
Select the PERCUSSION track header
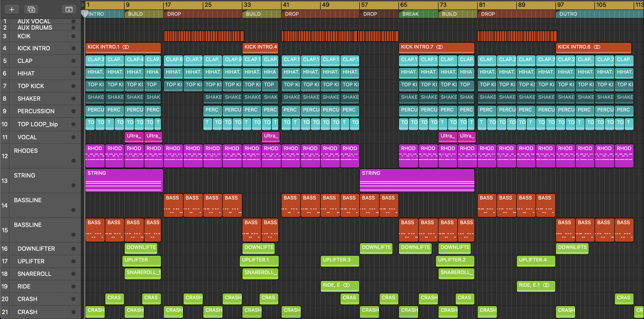point(40,111)
